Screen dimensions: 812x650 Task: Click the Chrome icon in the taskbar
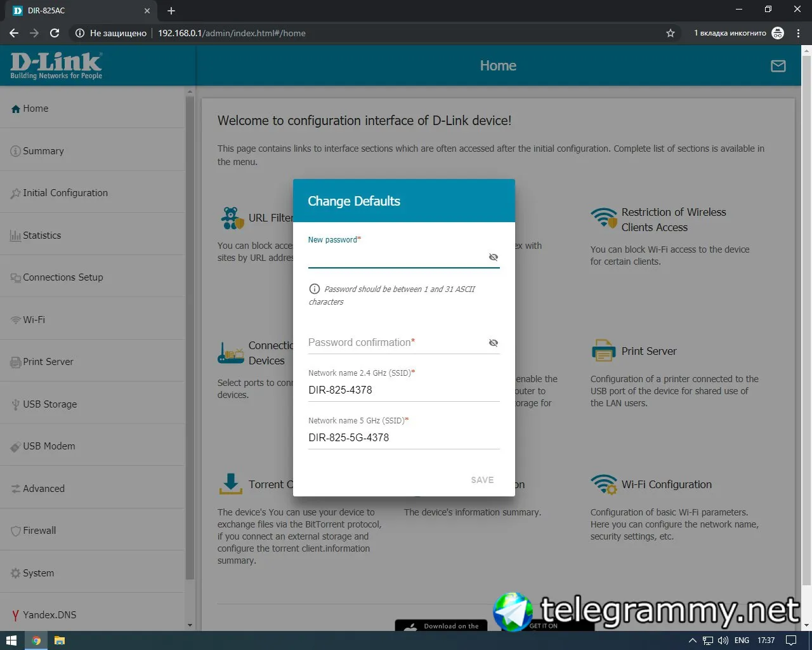pyautogui.click(x=36, y=640)
